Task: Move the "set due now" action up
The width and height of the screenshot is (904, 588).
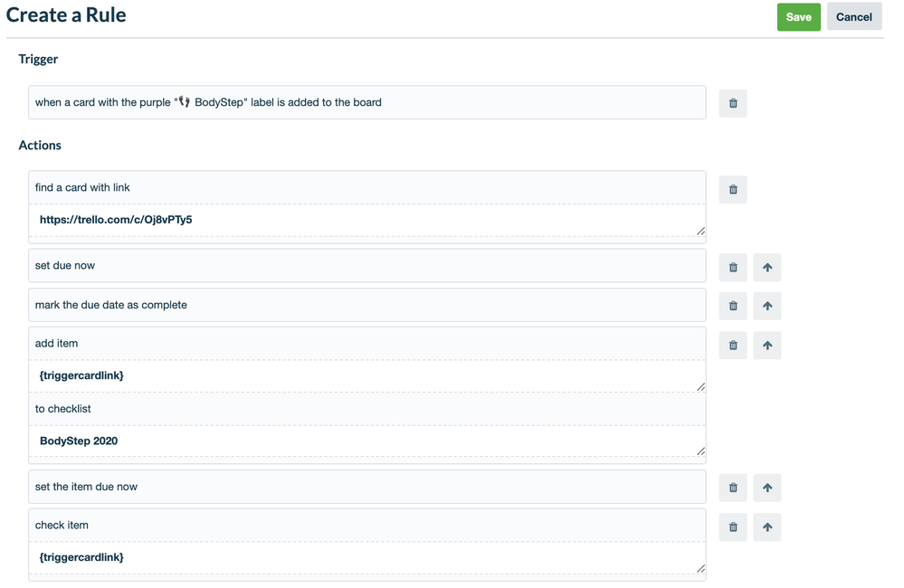Action: (766, 266)
